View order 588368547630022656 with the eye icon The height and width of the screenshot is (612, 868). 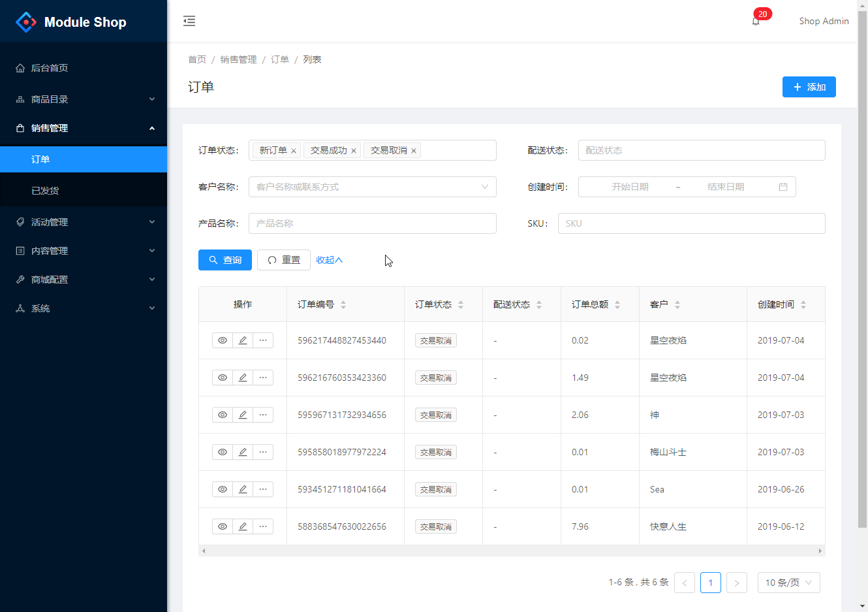223,526
